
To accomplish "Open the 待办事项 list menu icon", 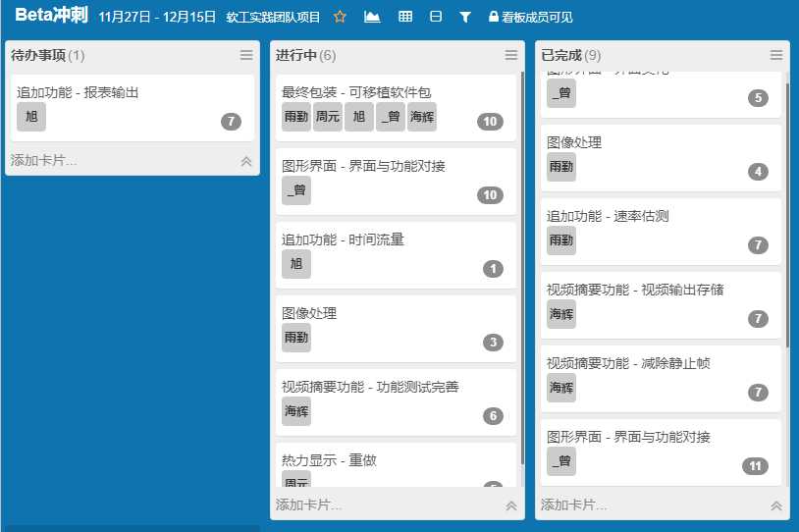I will pos(246,55).
